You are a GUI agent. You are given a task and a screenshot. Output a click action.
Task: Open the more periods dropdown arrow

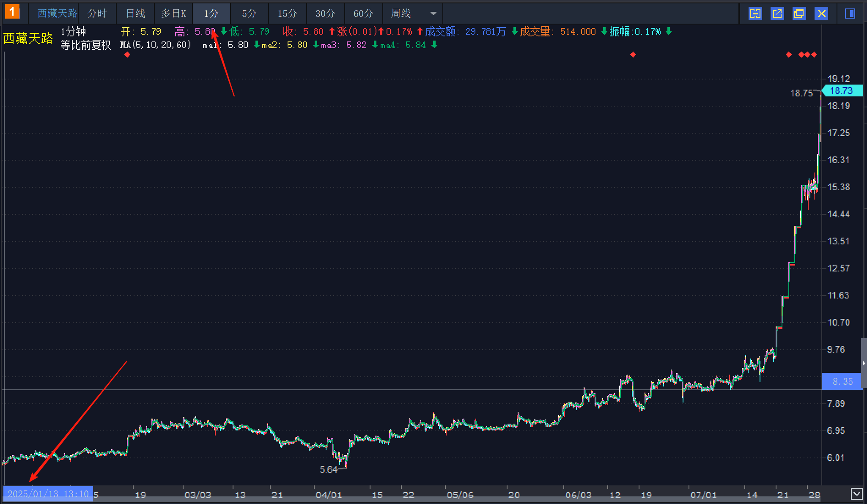point(433,14)
